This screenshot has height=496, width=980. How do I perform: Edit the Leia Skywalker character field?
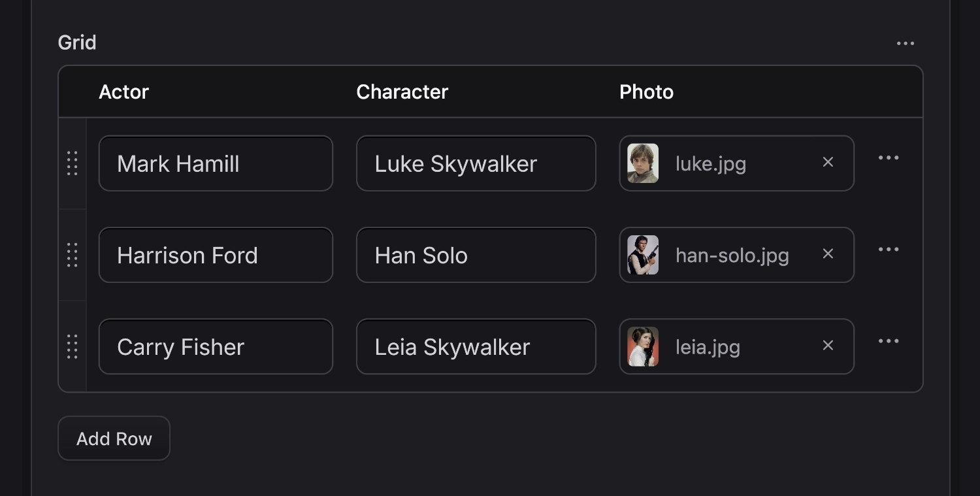(x=476, y=347)
